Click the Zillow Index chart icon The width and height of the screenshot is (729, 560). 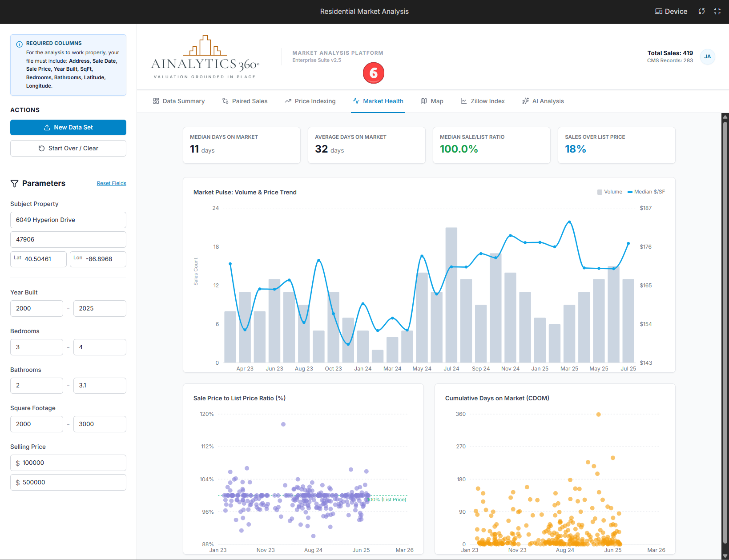(463, 101)
